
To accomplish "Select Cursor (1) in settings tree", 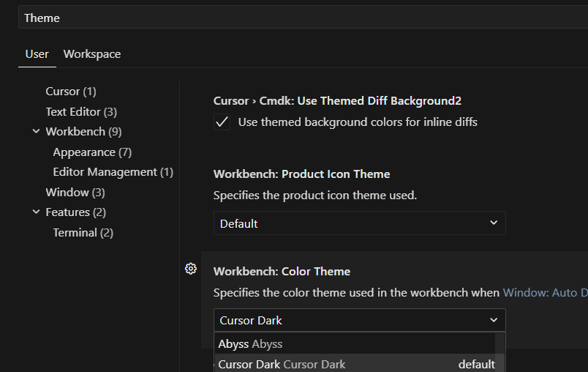I will coord(71,92).
